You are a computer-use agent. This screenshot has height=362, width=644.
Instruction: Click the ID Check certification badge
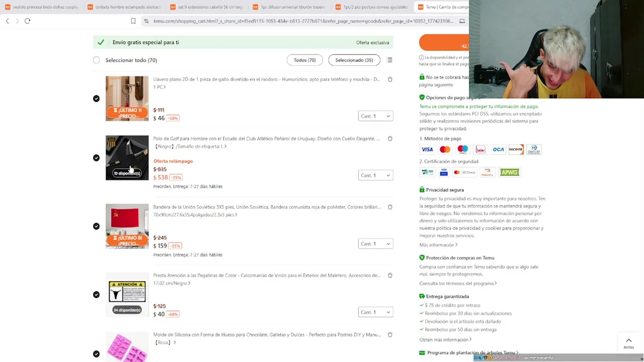[x=464, y=172]
